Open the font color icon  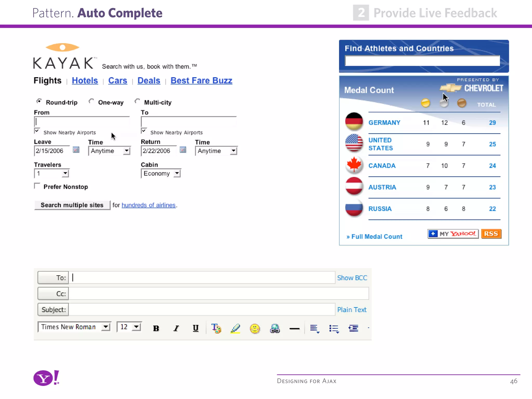point(216,328)
